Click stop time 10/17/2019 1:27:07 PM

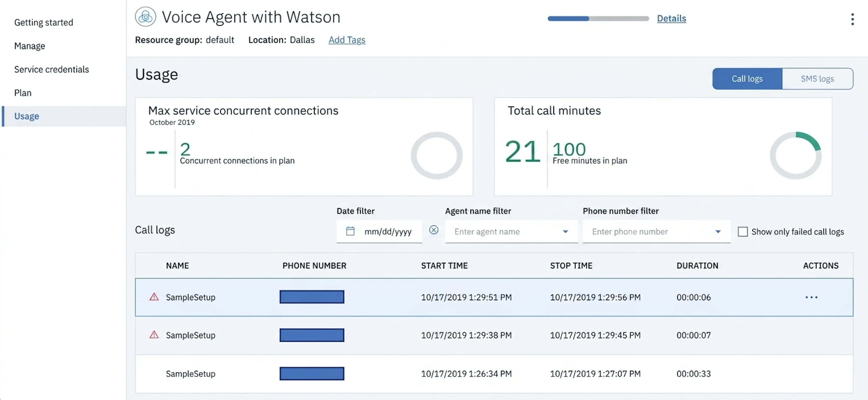tap(595, 374)
